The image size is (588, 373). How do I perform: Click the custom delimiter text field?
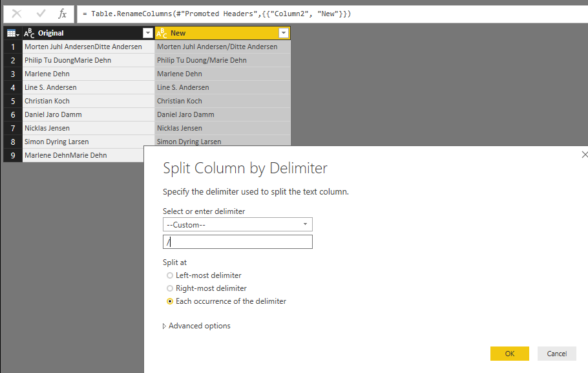[x=237, y=242]
